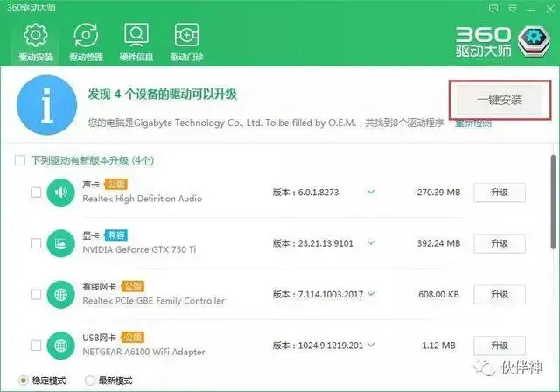Open the 驱动门诊 first-aid kit icon
Image resolution: width=560 pixels, height=392 pixels.
click(x=186, y=35)
